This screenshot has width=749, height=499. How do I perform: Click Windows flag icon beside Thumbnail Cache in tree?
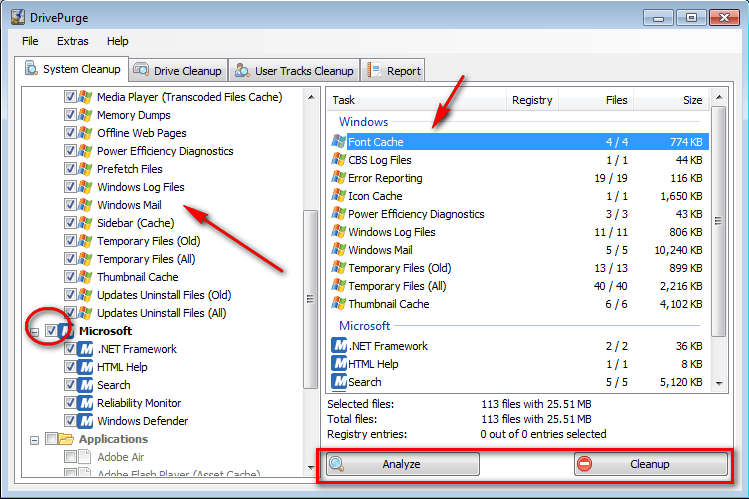(x=85, y=277)
